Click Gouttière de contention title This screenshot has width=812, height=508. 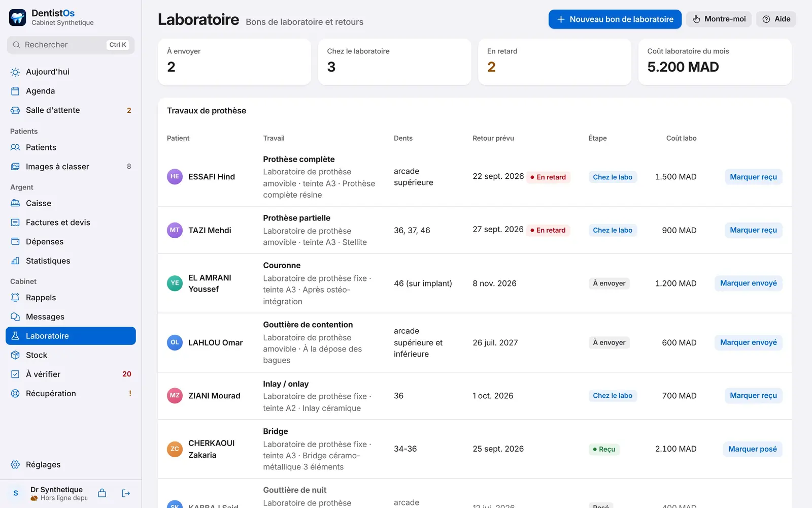[x=308, y=325]
